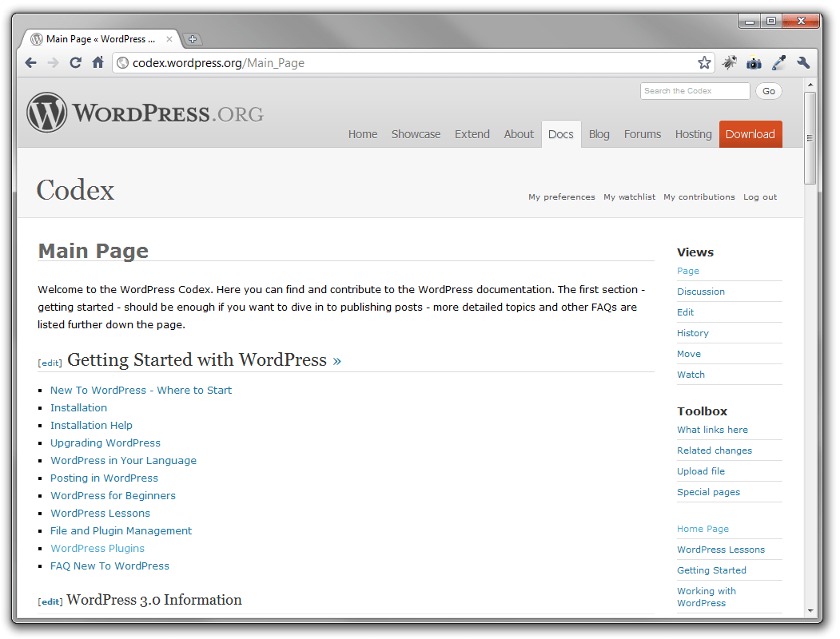Open WordPress for Beginners link
The height and width of the screenshot is (639, 840).
[113, 495]
